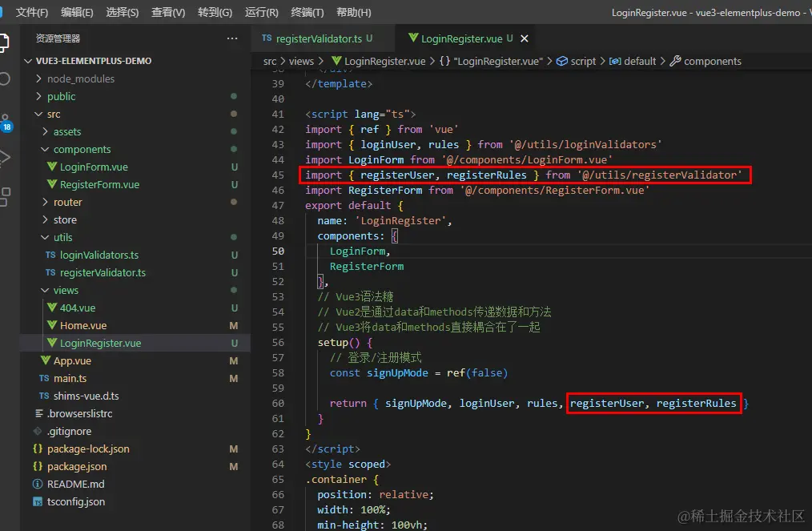This screenshot has width=812, height=531.
Task: Open the 运行(R) menu
Action: pyautogui.click(x=261, y=13)
